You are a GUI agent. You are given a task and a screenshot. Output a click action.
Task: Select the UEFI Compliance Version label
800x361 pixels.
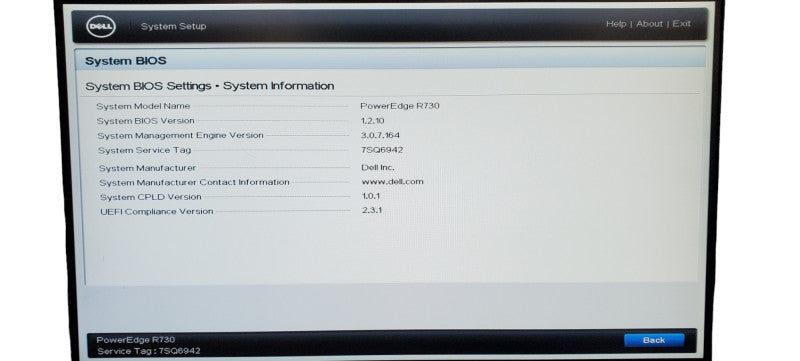(157, 212)
